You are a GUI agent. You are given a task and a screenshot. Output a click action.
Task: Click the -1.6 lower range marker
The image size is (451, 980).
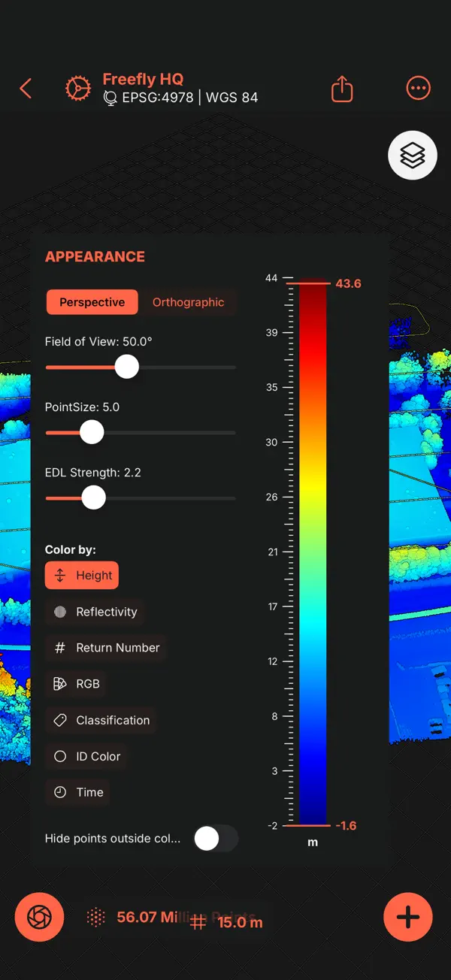346,825
